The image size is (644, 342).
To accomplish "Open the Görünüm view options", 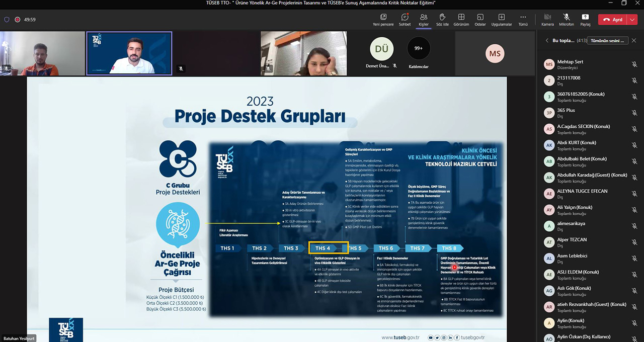I will coord(461,20).
